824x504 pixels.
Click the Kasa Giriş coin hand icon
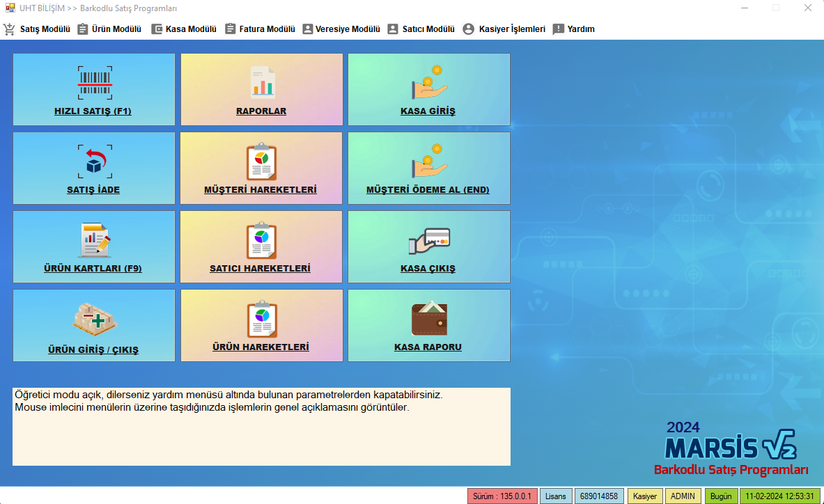(x=429, y=82)
